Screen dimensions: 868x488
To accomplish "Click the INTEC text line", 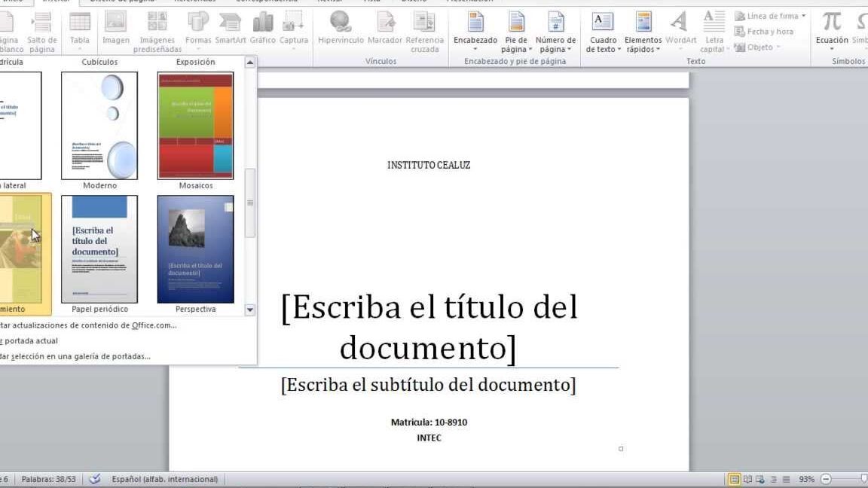I will tap(429, 438).
